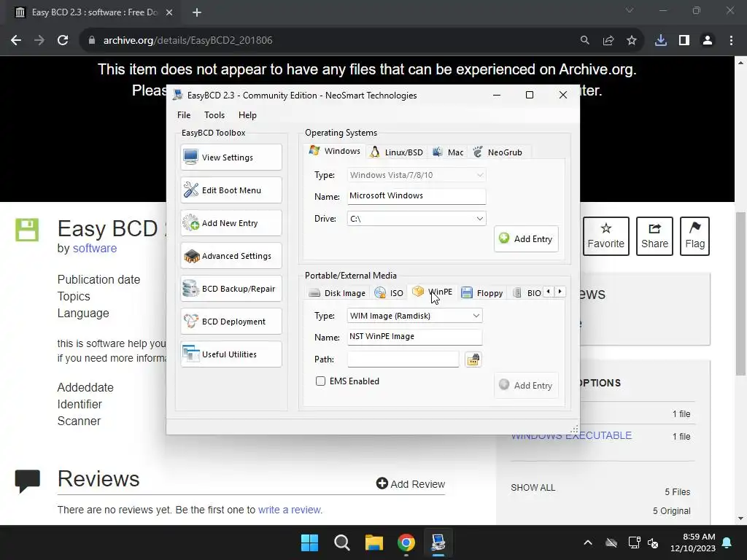Switch to the Windows OS tab
Screen dimensions: 747x560
(335, 151)
